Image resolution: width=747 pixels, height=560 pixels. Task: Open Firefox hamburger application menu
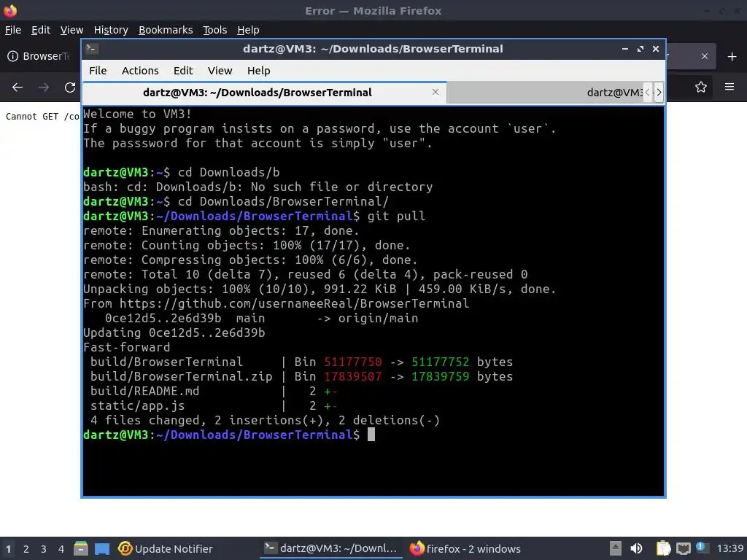(x=729, y=87)
